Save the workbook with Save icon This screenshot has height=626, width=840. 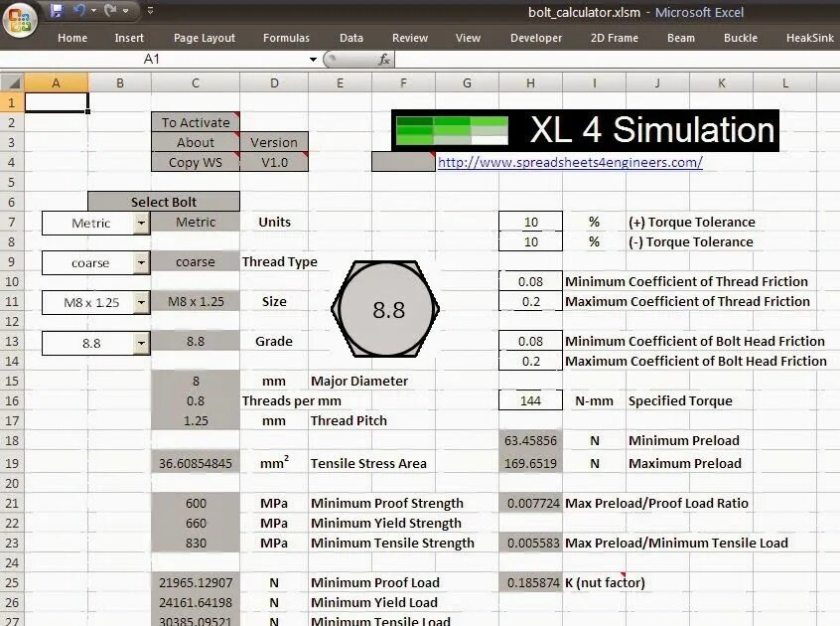click(57, 10)
